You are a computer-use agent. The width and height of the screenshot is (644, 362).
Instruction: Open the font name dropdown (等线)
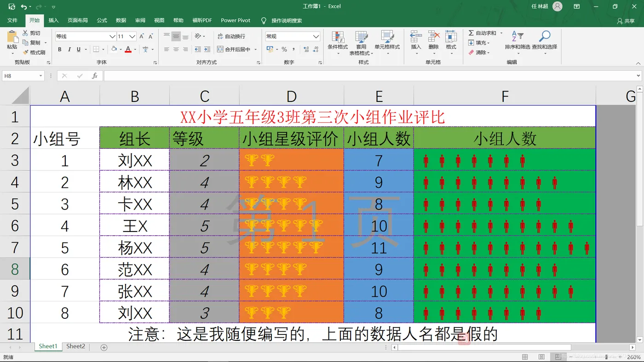click(112, 36)
